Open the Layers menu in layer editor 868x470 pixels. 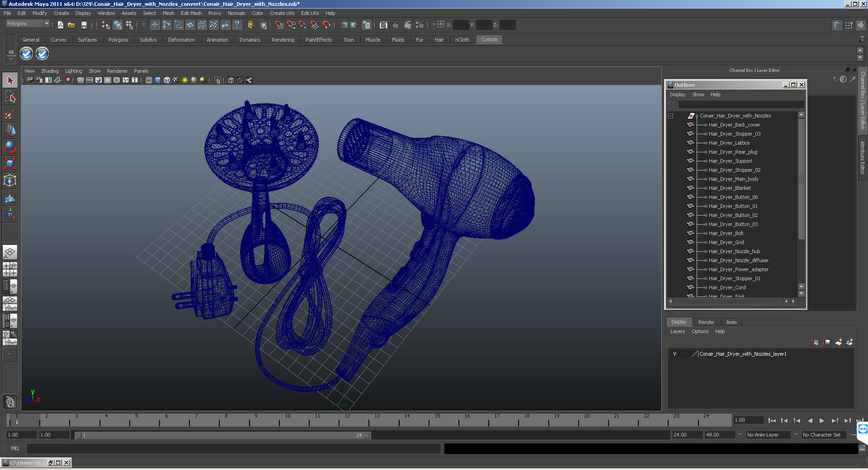click(677, 331)
